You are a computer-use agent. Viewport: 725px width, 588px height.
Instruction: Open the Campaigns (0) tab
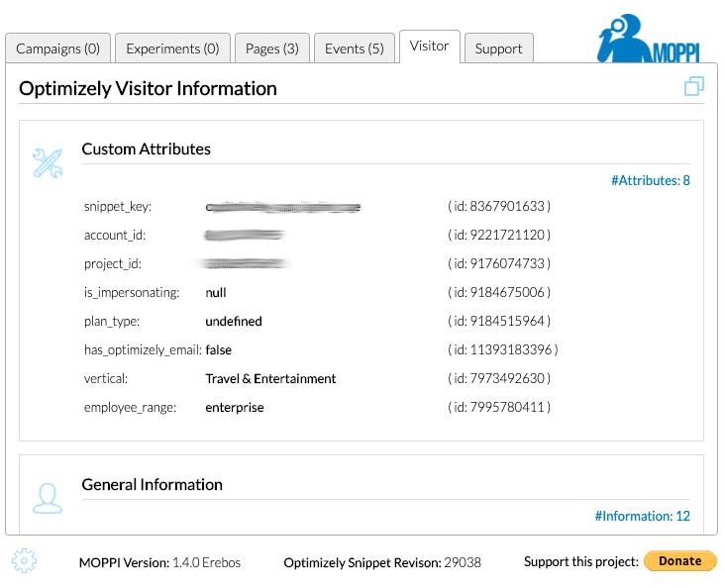57,49
